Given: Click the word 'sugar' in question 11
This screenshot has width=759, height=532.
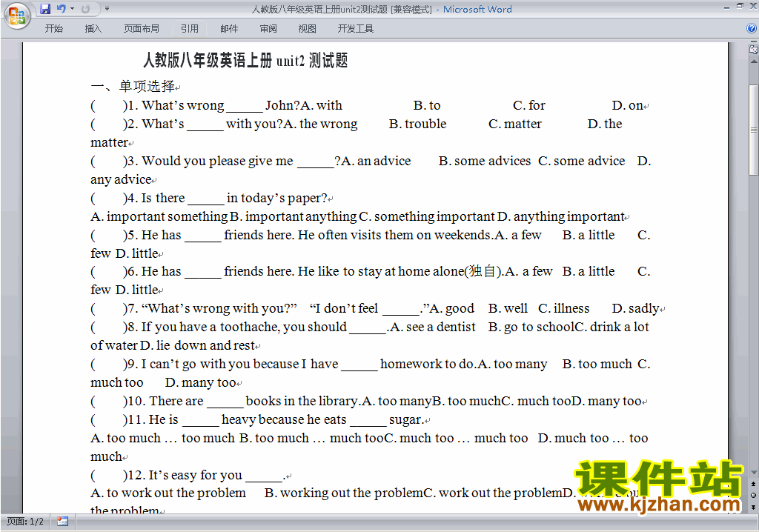Looking at the screenshot, I should click(x=405, y=419).
